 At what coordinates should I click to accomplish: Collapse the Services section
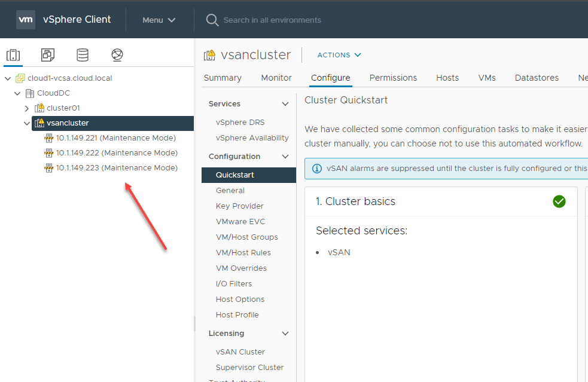(x=285, y=104)
